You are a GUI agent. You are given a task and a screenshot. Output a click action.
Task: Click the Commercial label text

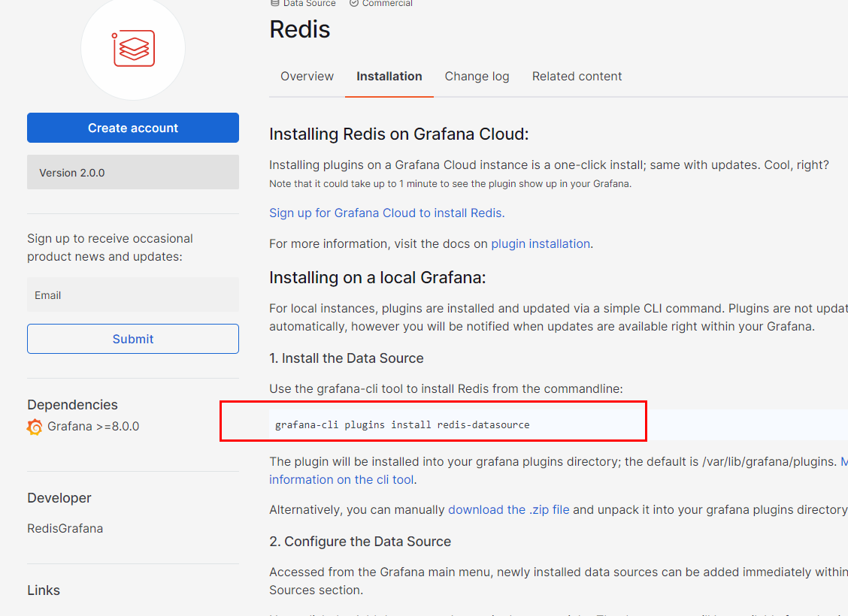[x=387, y=3]
